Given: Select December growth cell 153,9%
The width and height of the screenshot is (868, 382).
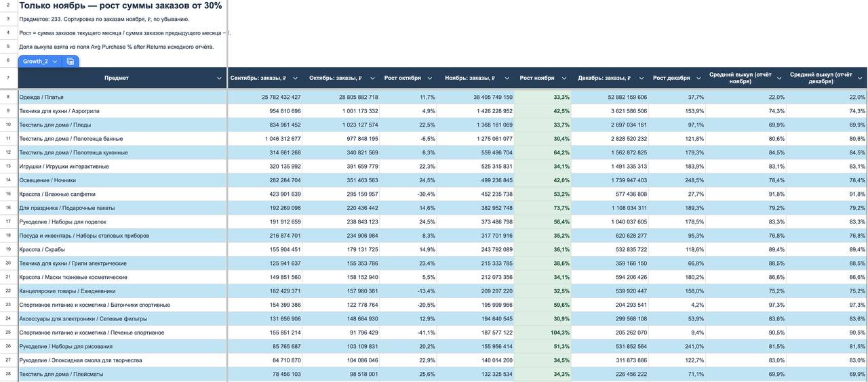Looking at the screenshot, I should 677,111.
